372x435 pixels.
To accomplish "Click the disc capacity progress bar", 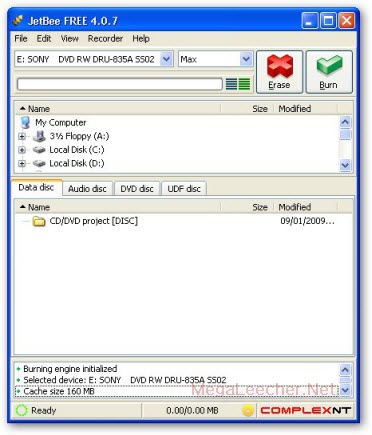I will coord(120,84).
